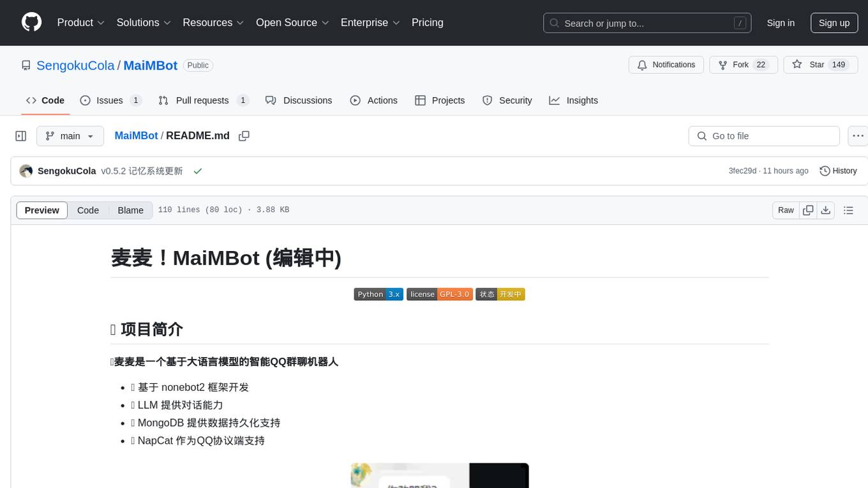Click the license GPL-3.0 badge
868x488 pixels.
(440, 294)
